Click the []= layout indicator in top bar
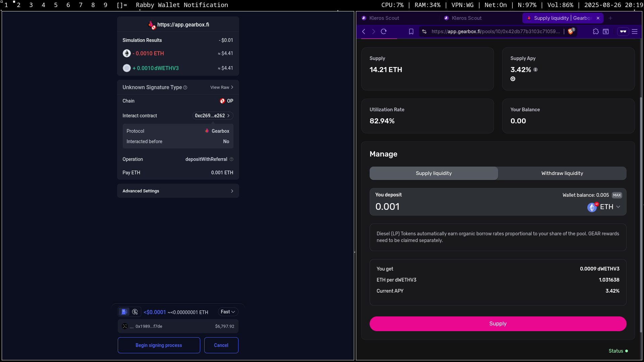Screen dimensions: 644x362 pyautogui.click(x=122, y=5)
